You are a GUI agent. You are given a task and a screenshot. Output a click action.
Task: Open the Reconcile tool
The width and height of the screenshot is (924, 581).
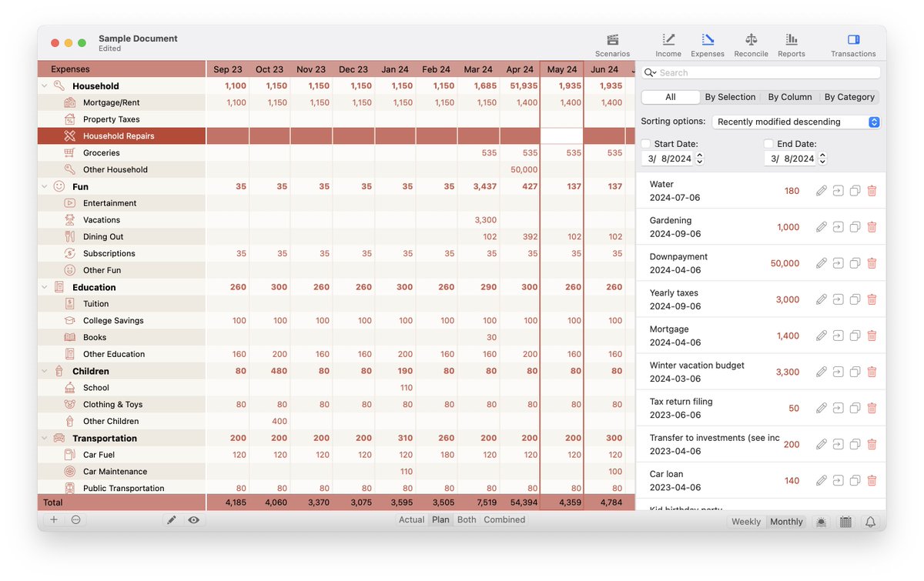point(751,43)
